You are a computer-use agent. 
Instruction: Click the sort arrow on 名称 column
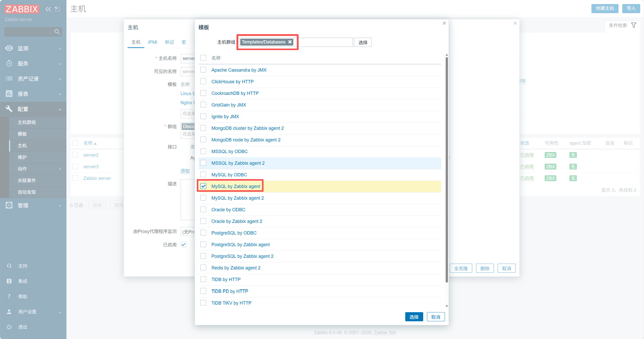[95, 143]
